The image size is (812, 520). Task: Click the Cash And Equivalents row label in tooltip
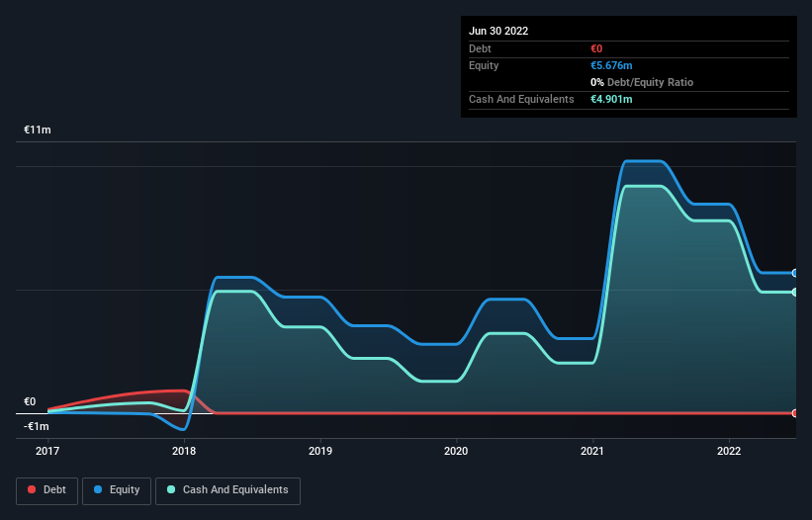(521, 99)
